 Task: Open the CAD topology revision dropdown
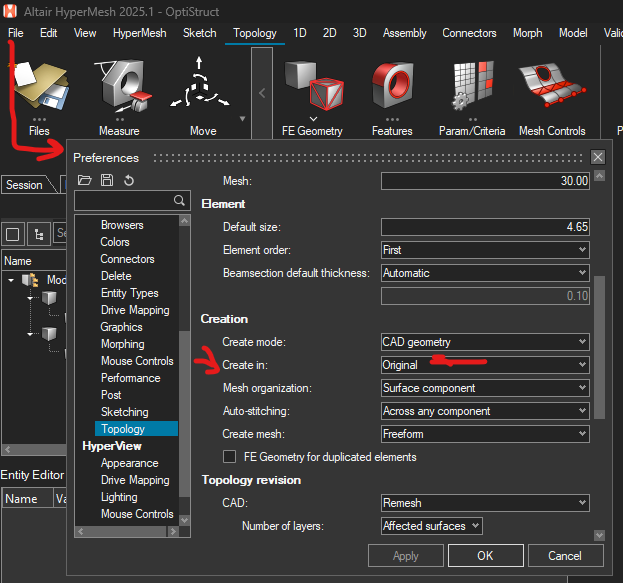coord(485,503)
